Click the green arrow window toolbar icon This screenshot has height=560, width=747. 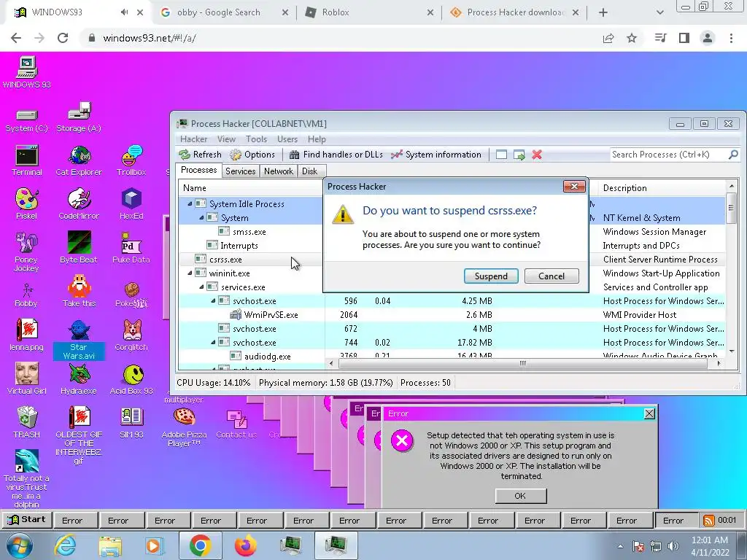(x=519, y=155)
